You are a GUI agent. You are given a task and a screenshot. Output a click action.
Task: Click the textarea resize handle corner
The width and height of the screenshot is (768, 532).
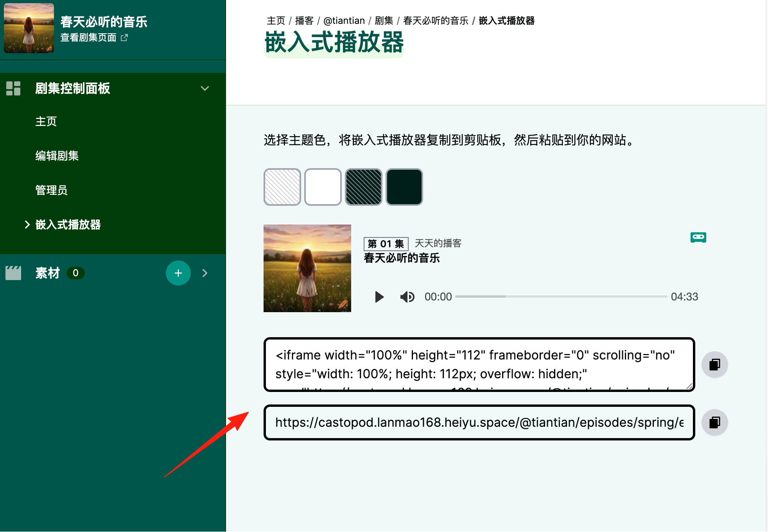coord(690,386)
